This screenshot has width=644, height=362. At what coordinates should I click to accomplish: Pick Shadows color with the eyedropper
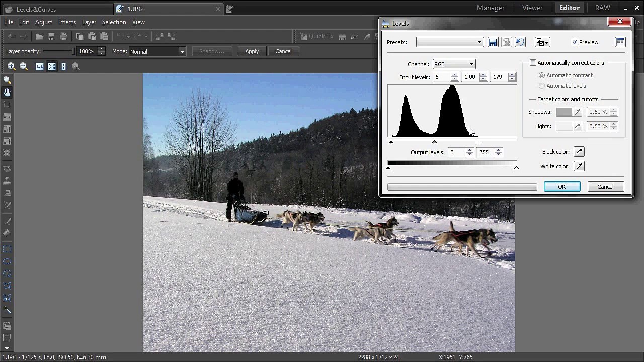click(x=578, y=112)
